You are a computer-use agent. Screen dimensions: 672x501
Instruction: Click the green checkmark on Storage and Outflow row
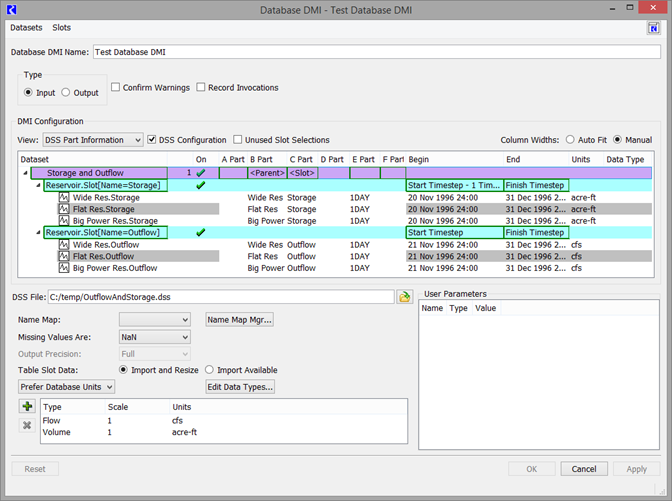click(201, 173)
